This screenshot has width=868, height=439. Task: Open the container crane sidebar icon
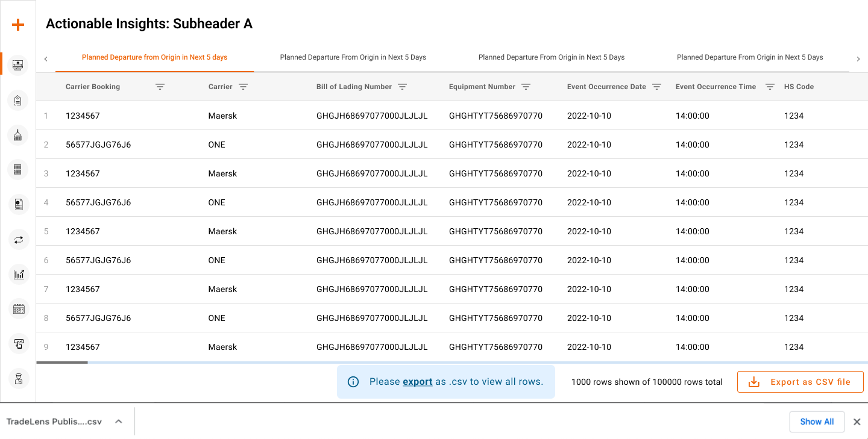click(x=18, y=135)
